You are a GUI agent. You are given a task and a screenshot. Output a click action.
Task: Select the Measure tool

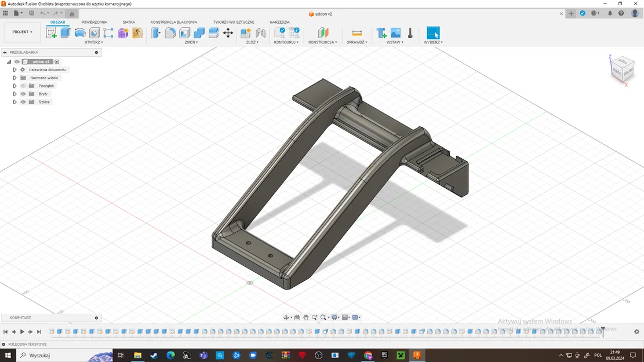coord(357,33)
